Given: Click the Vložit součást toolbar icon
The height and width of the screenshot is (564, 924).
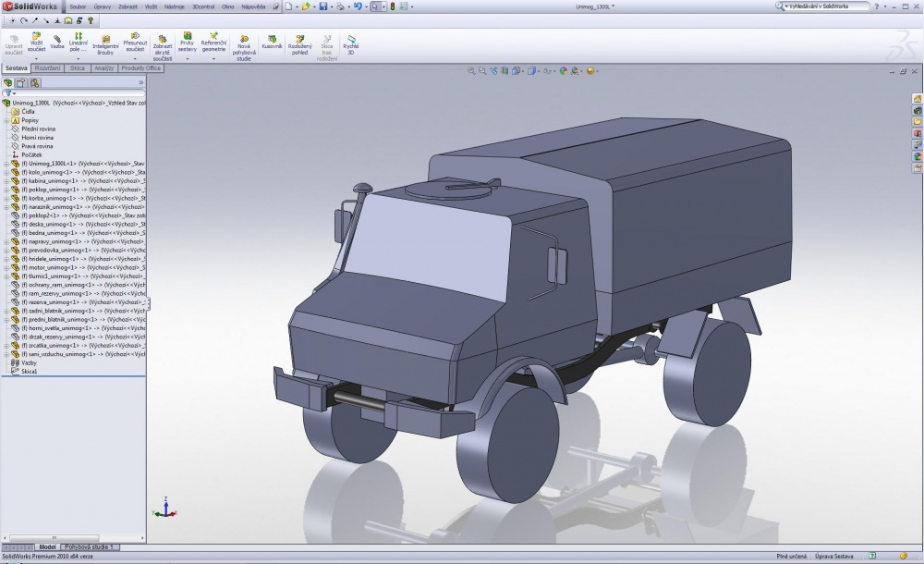Looking at the screenshot, I should (x=36, y=42).
